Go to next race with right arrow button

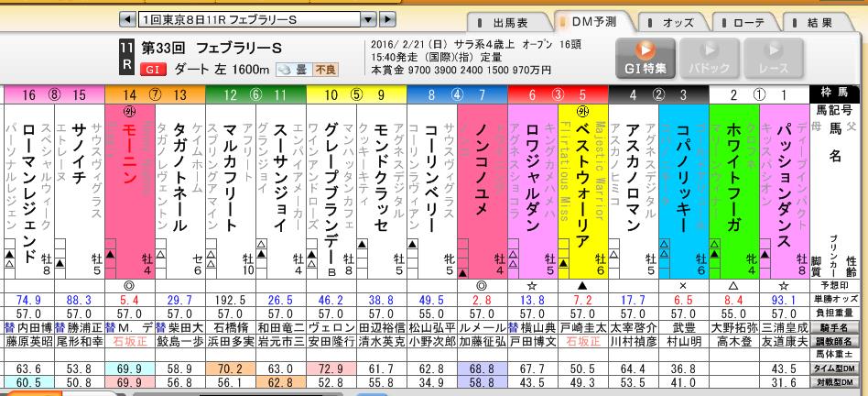[x=388, y=20]
